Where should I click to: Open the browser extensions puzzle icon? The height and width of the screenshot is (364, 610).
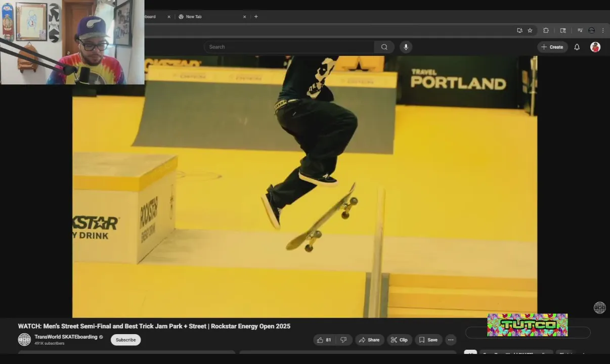tap(546, 30)
